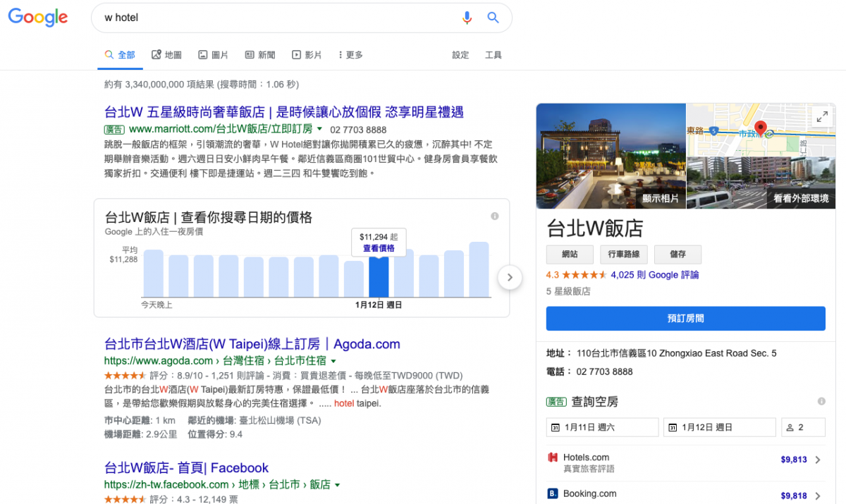
Task: Click the Booking.com logo icon
Action: coord(553,493)
